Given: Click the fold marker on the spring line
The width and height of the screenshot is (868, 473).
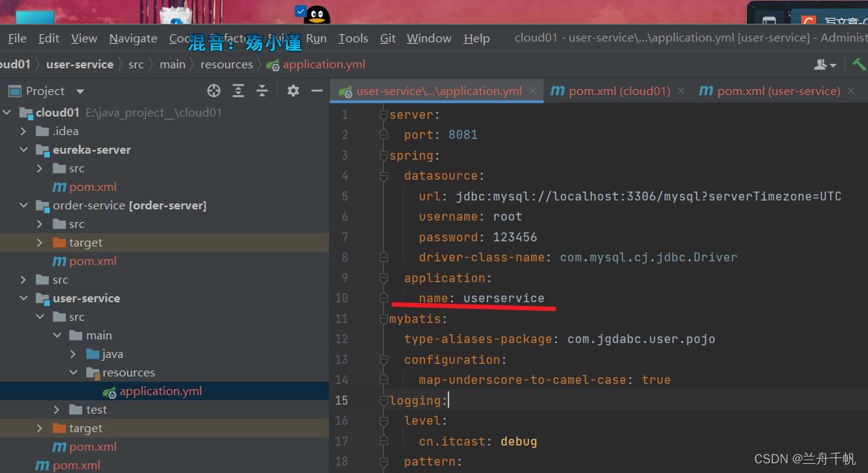Looking at the screenshot, I should point(383,156).
